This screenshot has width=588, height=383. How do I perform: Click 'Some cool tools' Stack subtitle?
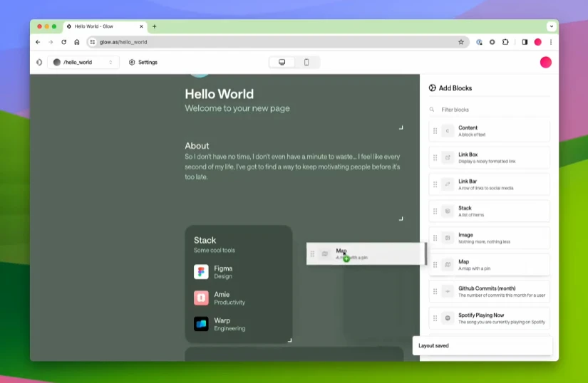tap(215, 250)
